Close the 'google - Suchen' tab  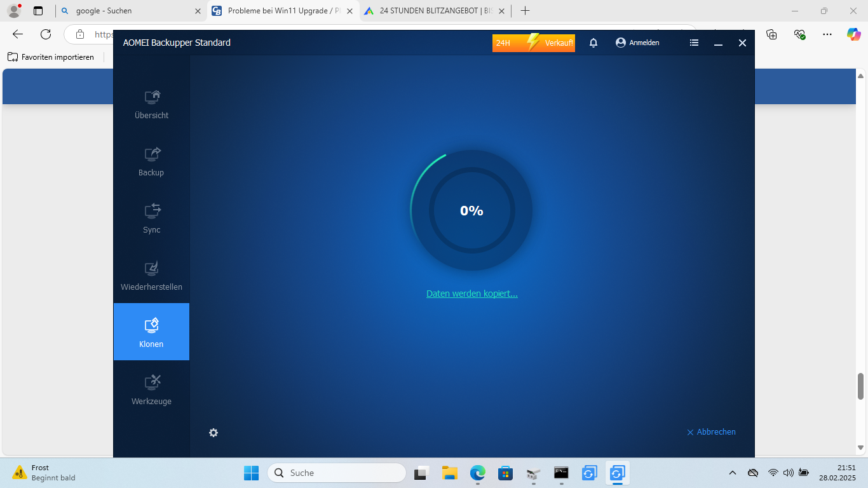pyautogui.click(x=198, y=11)
